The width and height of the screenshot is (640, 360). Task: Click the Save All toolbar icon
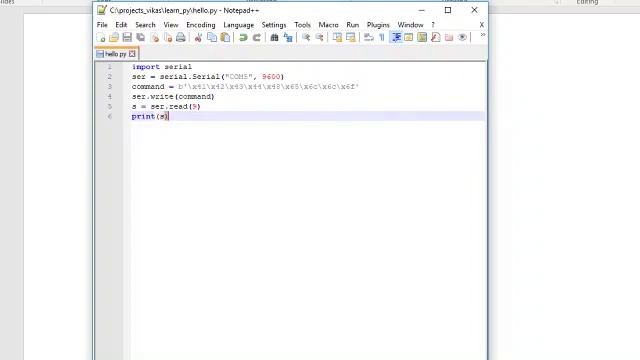point(141,38)
